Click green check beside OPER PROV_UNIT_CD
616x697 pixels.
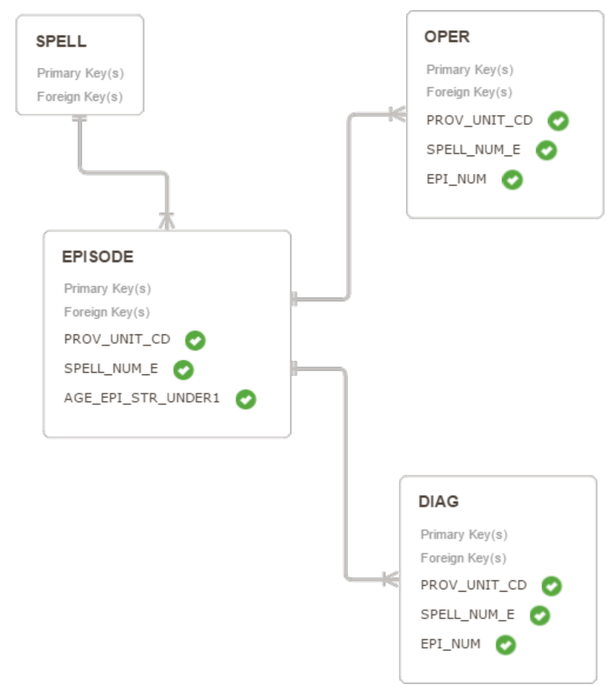[x=558, y=121]
